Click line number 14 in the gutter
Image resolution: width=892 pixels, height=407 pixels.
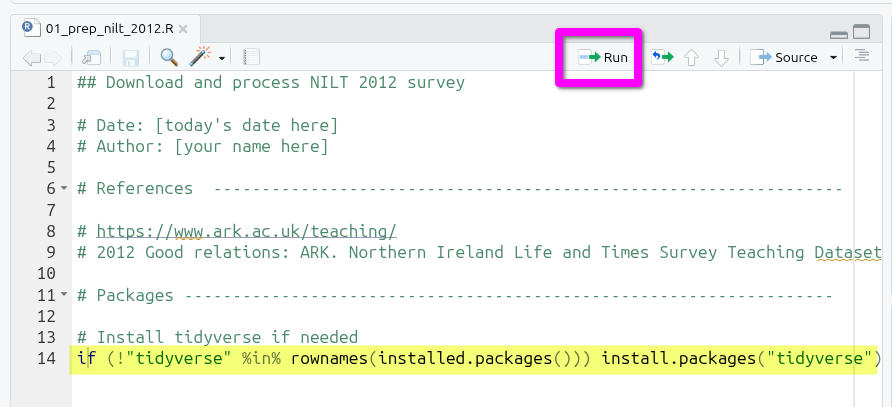coord(47,359)
